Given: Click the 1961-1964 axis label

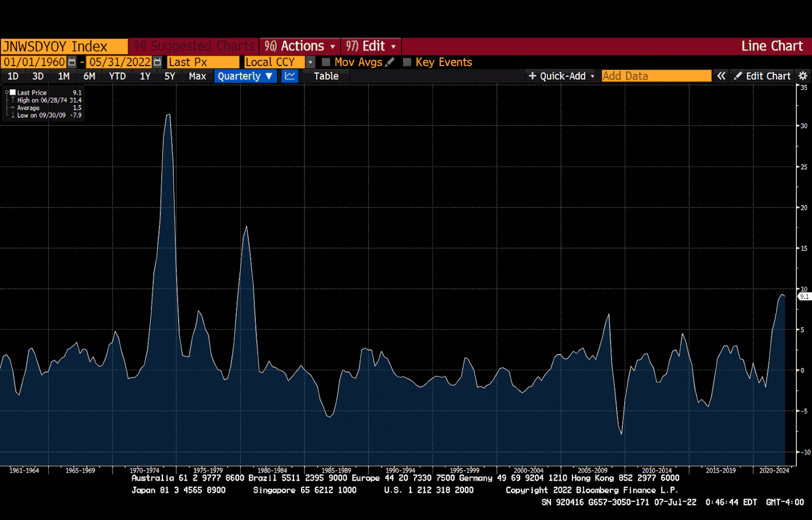Looking at the screenshot, I should click(24, 470).
